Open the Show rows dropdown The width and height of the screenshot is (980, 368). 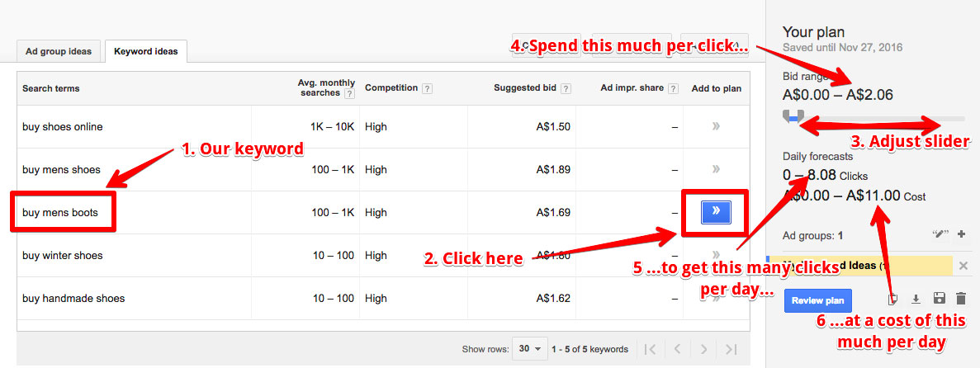click(x=529, y=349)
